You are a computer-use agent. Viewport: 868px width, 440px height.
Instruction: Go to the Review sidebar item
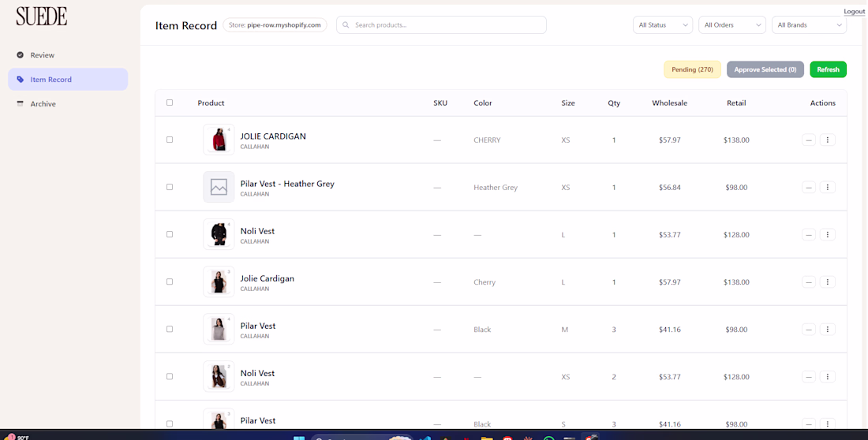68,54
